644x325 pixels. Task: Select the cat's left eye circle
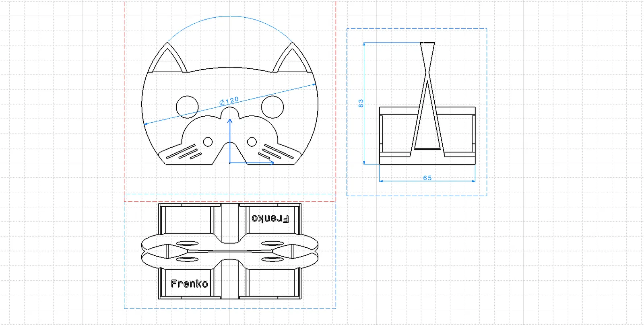point(187,107)
